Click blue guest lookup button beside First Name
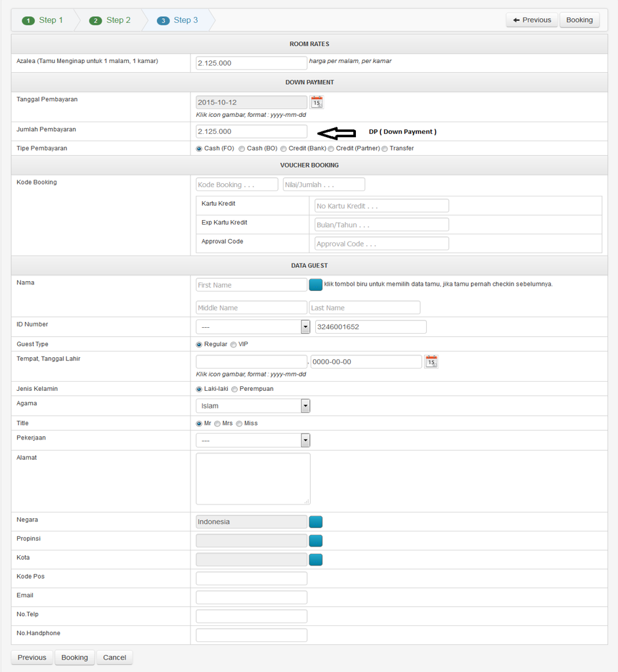Screen dimensions: 618x672 coord(316,284)
